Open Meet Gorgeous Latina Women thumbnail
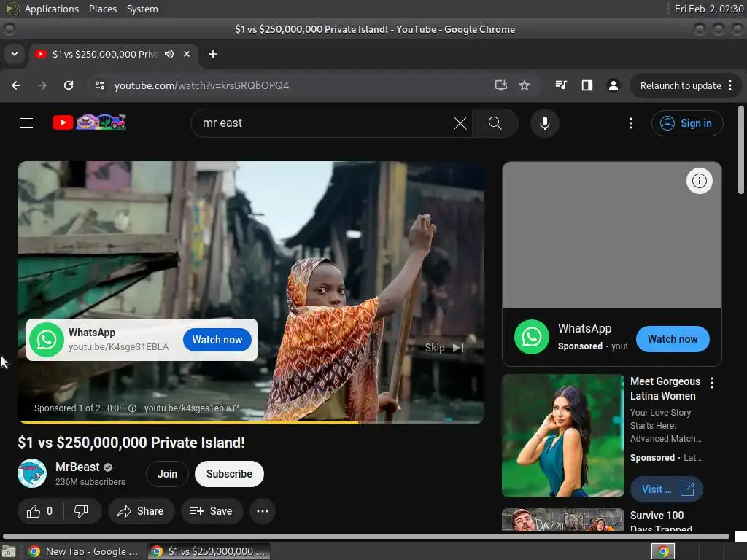 (562, 435)
